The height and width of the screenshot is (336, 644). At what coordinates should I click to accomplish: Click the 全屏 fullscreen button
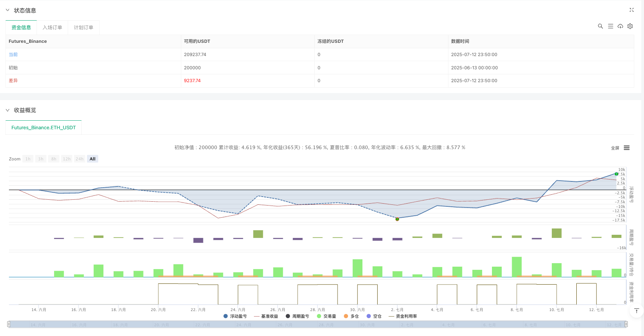[x=615, y=148]
